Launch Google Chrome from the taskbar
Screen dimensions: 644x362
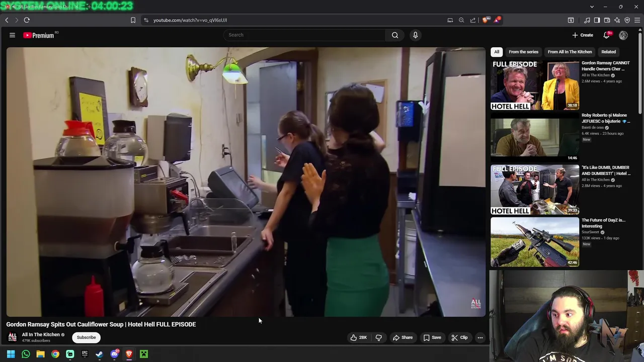[55, 354]
